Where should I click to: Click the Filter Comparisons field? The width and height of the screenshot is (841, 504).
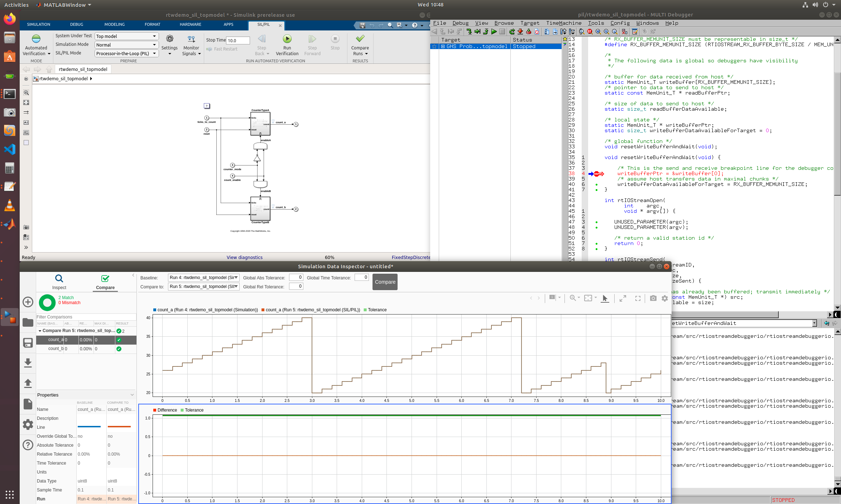(x=86, y=317)
